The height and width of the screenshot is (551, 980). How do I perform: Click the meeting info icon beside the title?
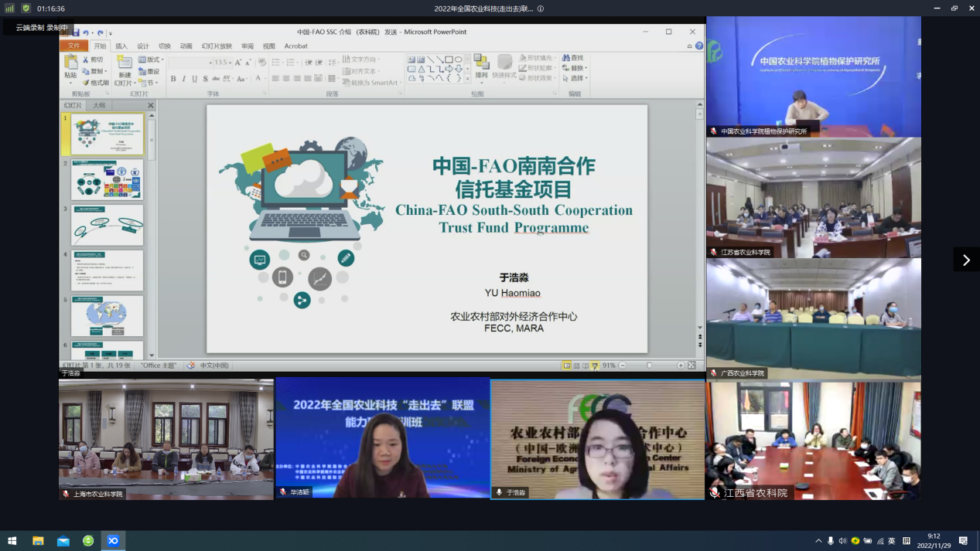(541, 9)
